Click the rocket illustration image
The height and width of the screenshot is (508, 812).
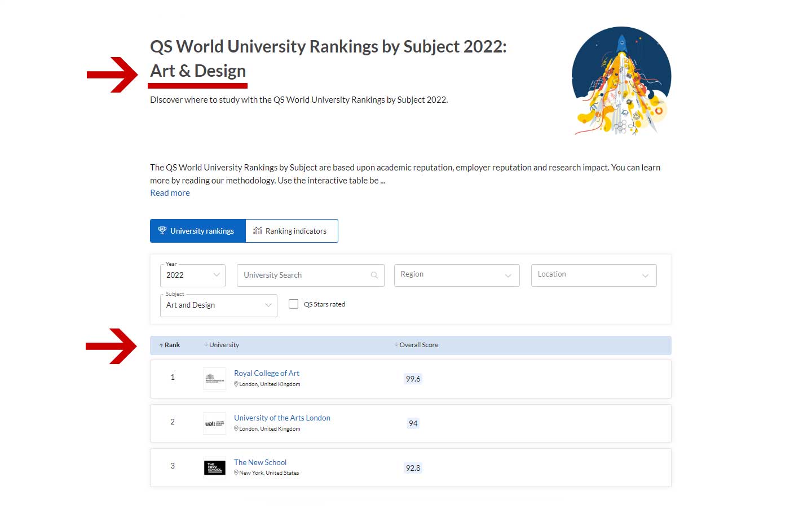(x=621, y=81)
